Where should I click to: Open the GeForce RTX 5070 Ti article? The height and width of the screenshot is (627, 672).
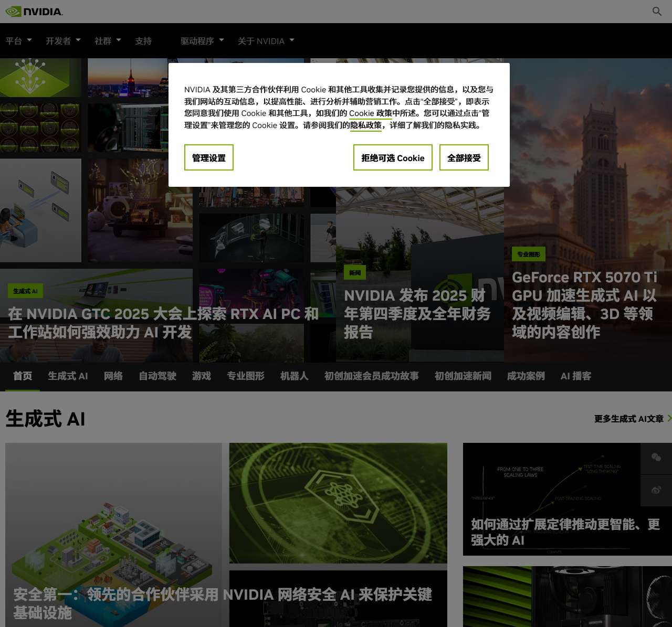(x=585, y=304)
